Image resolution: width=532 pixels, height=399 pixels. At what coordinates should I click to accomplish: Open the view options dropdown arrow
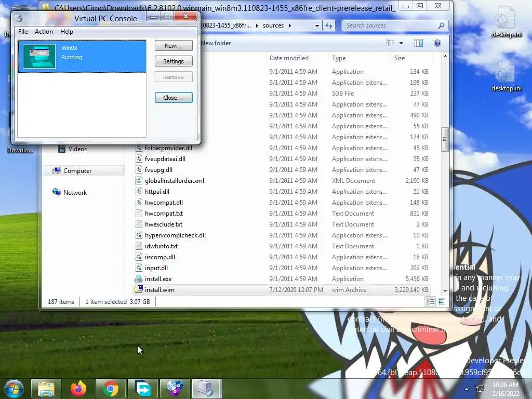point(402,43)
